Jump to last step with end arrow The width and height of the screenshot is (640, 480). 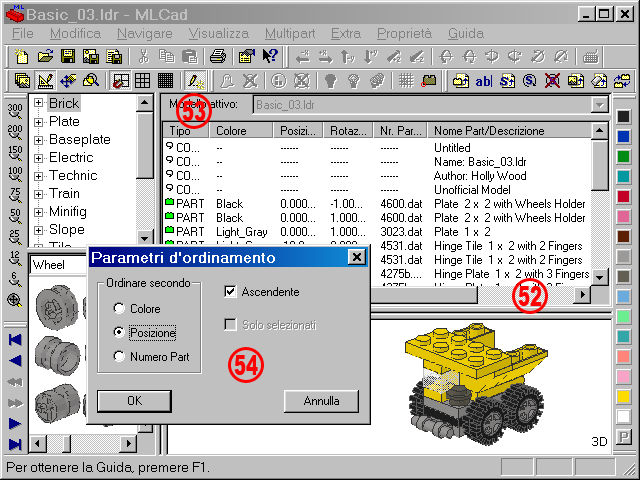(x=15, y=444)
